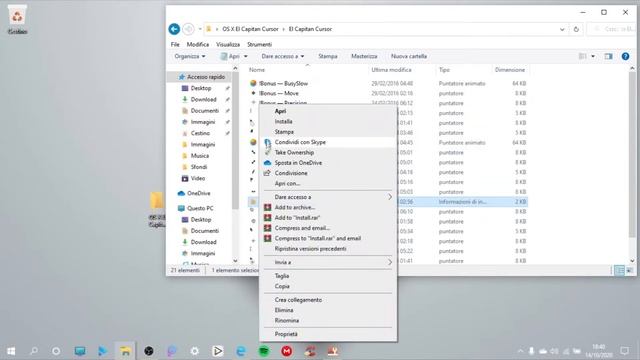
Task: Open the File menu
Action: pos(175,44)
